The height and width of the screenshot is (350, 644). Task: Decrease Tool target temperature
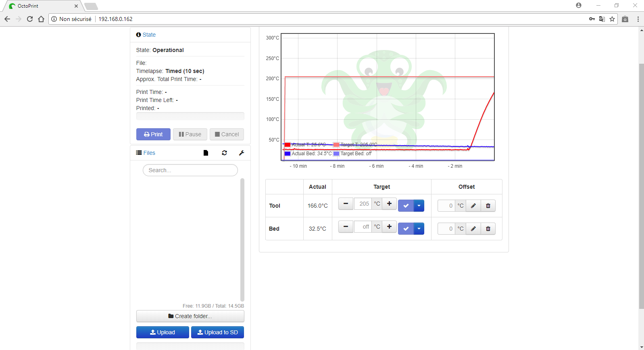coord(346,204)
